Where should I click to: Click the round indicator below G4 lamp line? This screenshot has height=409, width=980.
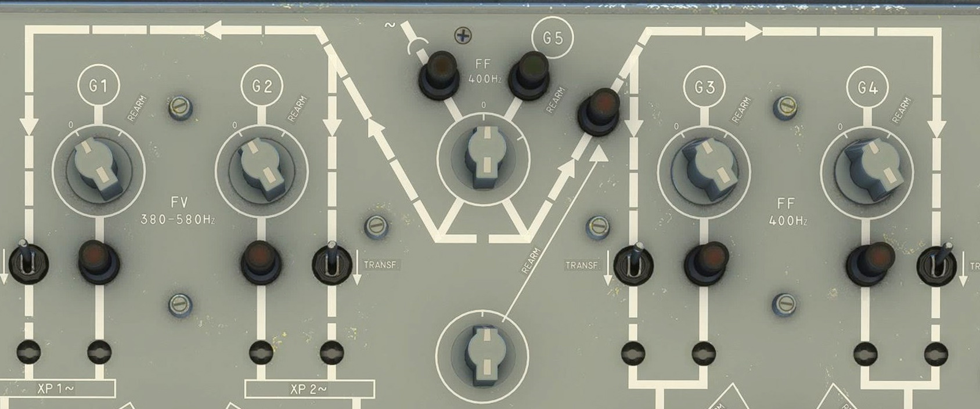pyautogui.click(x=866, y=352)
